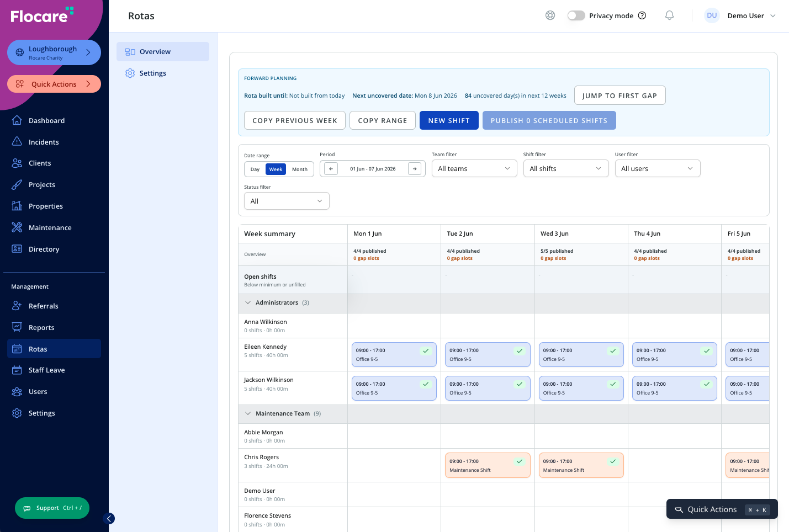The width and height of the screenshot is (789, 532).
Task: Click the "5/5 published" summary for Wed
Action: tap(557, 251)
